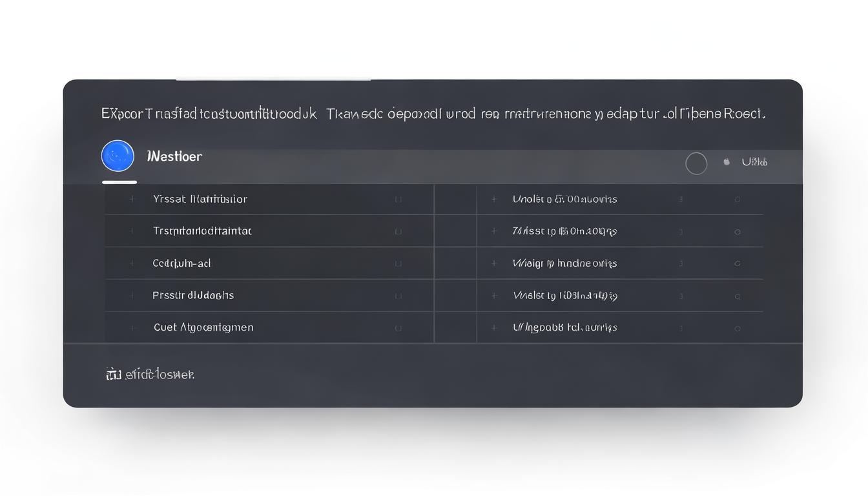868x496 pixels.
Task: Click the status circle on the 'Unolet' row
Action: pyautogui.click(x=738, y=199)
